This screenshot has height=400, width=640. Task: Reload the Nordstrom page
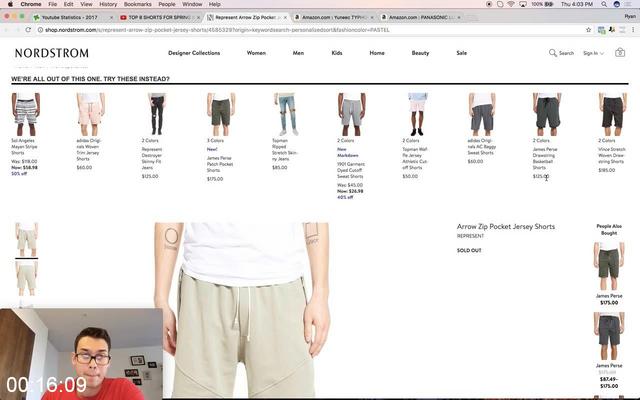[28, 30]
